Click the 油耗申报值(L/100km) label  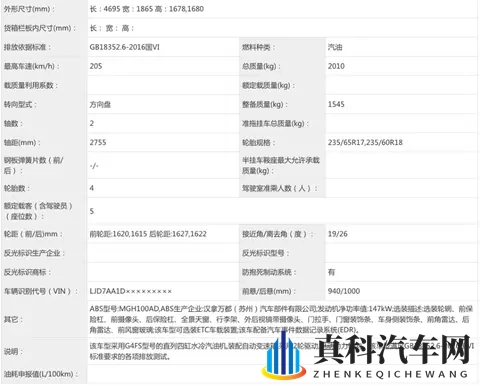tap(41, 374)
